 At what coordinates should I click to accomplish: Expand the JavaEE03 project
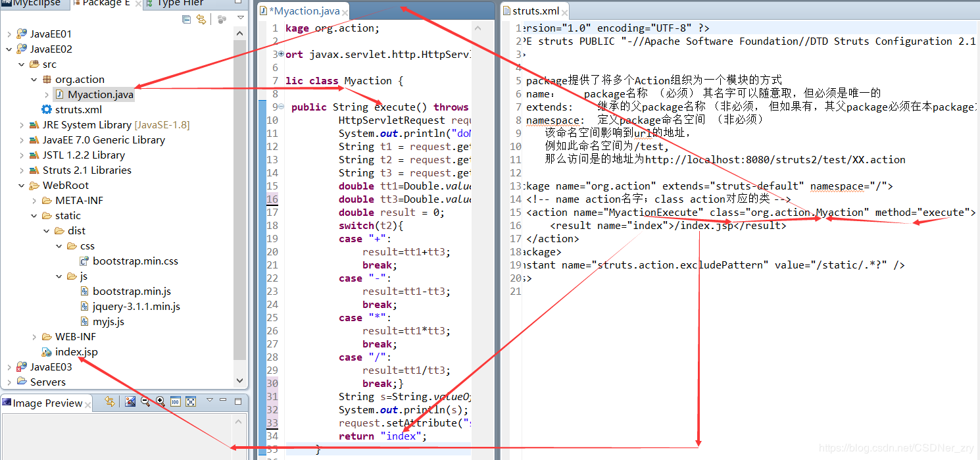pyautogui.click(x=9, y=367)
